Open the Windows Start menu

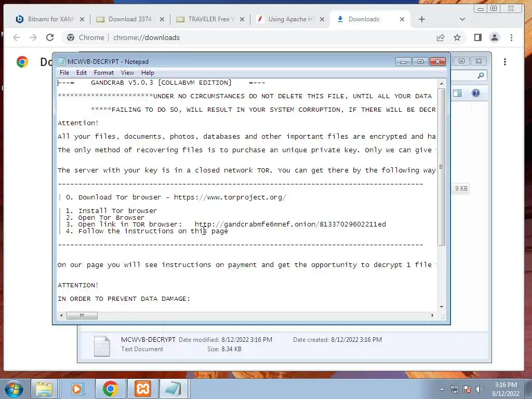[14, 389]
